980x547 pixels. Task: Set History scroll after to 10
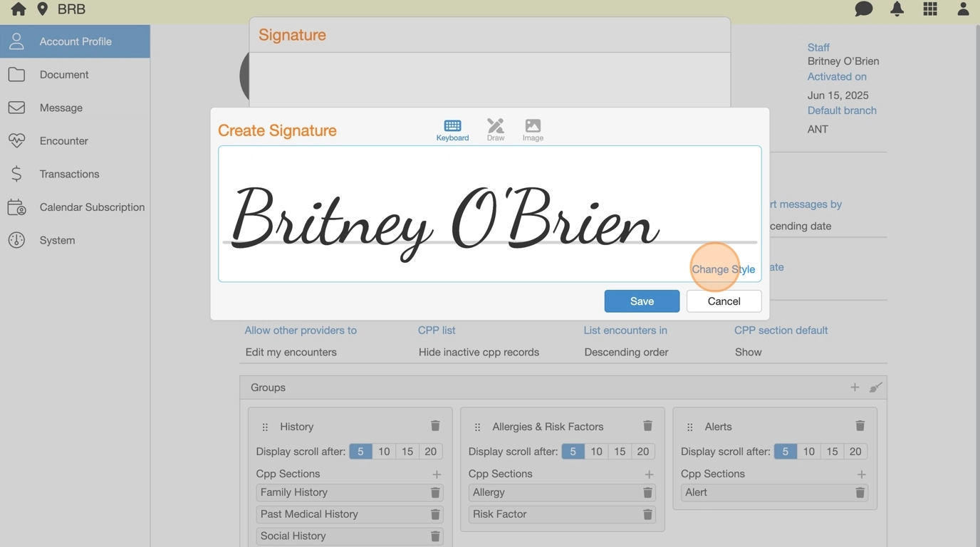(x=384, y=452)
